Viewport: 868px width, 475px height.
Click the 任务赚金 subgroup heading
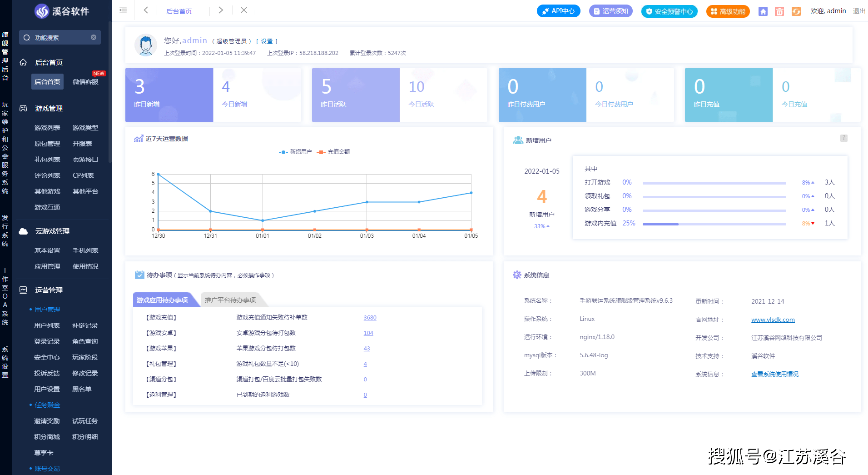pyautogui.click(x=47, y=405)
